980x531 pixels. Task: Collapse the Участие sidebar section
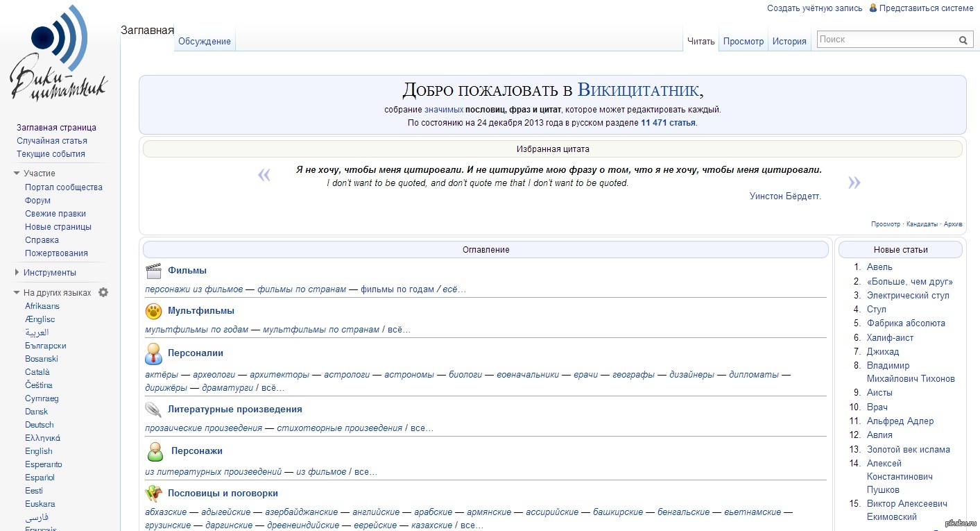(x=17, y=174)
